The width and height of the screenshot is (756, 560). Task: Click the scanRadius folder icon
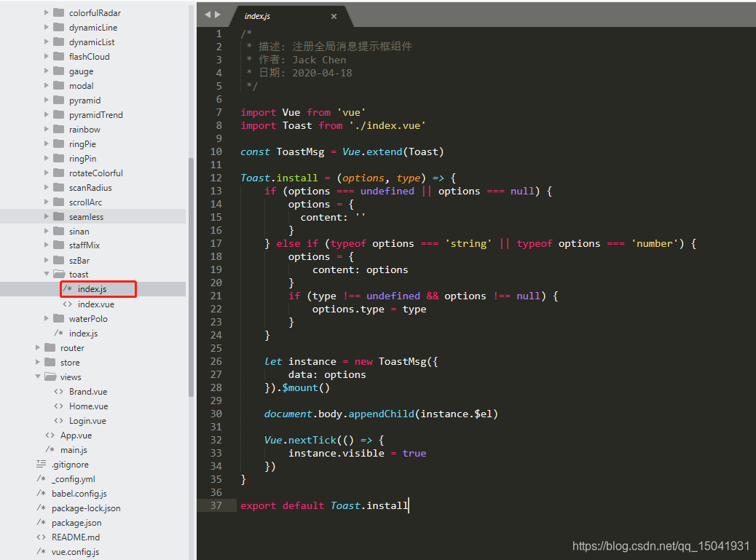(x=59, y=187)
